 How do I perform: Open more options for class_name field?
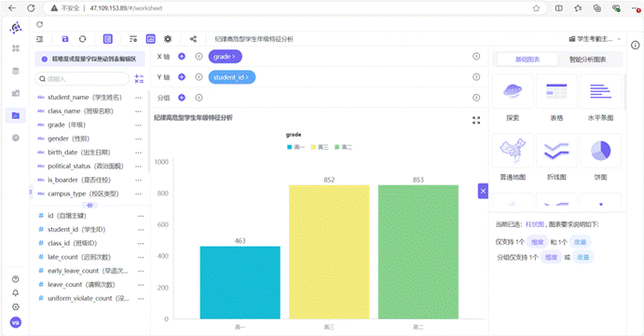(x=139, y=111)
